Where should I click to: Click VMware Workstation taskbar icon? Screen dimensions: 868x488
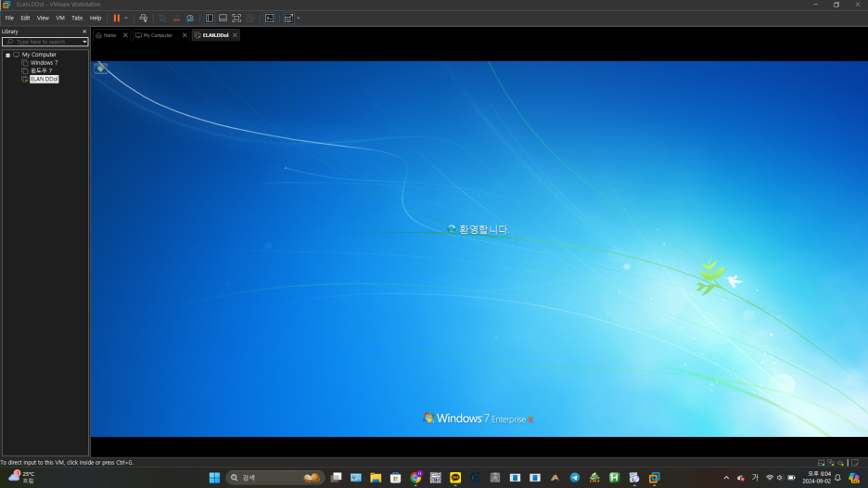click(655, 478)
